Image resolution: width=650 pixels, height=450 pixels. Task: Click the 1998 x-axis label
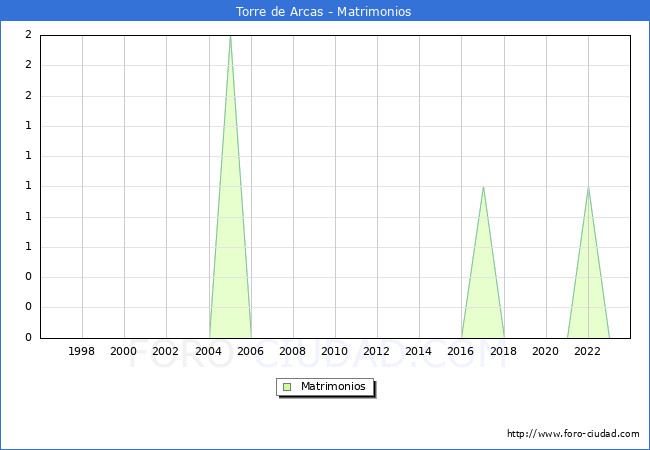[x=82, y=351]
